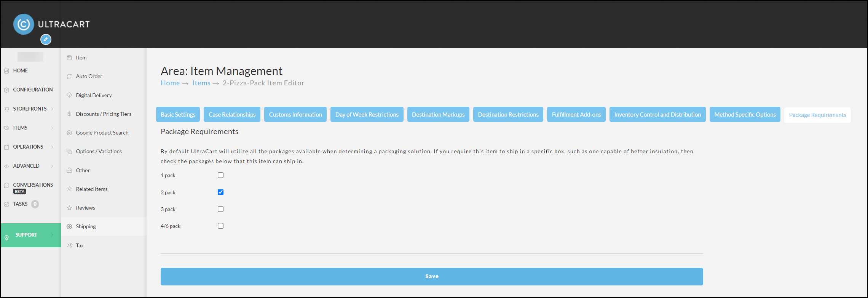Click the UltraCart logo icon
The width and height of the screenshot is (868, 298).
tap(24, 24)
